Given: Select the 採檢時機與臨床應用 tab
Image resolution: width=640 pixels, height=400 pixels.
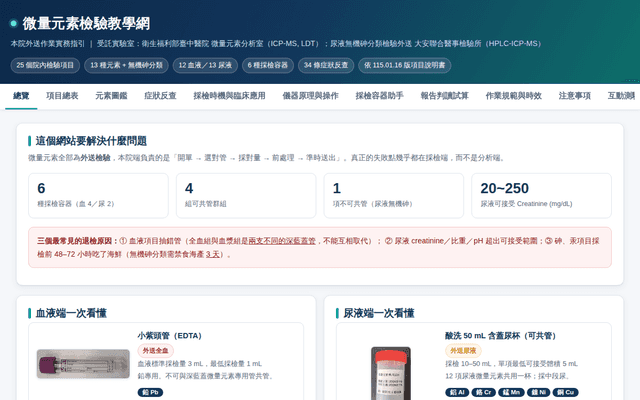Looking at the screenshot, I should coord(229,96).
